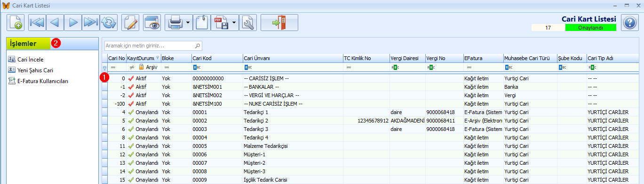Sort by the Cari Ünvanı column header
644x184 pixels.
click(292, 58)
